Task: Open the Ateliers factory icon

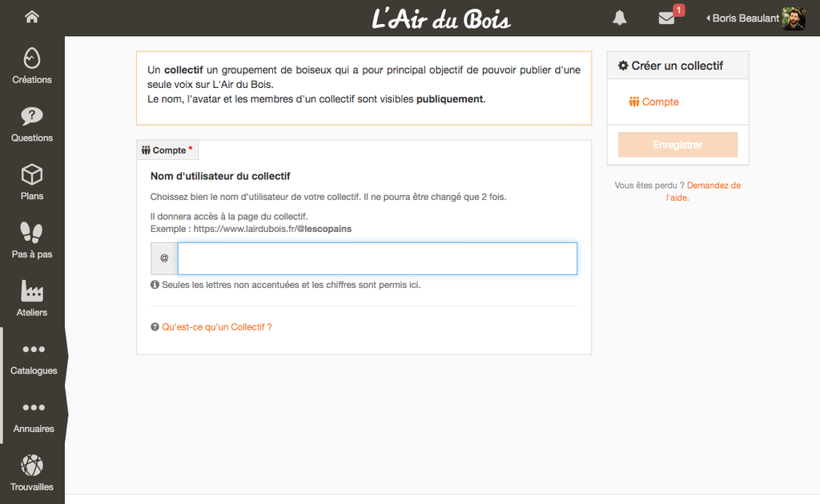Action: tap(32, 291)
